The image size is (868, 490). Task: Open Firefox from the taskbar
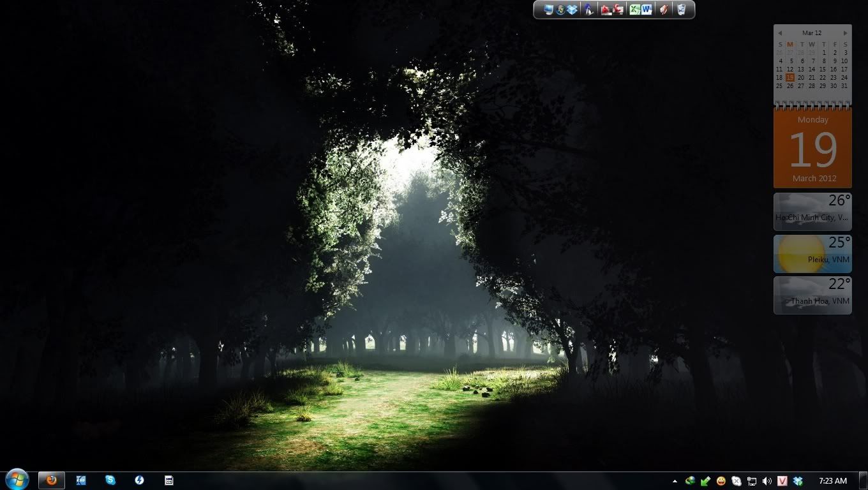pos(51,480)
